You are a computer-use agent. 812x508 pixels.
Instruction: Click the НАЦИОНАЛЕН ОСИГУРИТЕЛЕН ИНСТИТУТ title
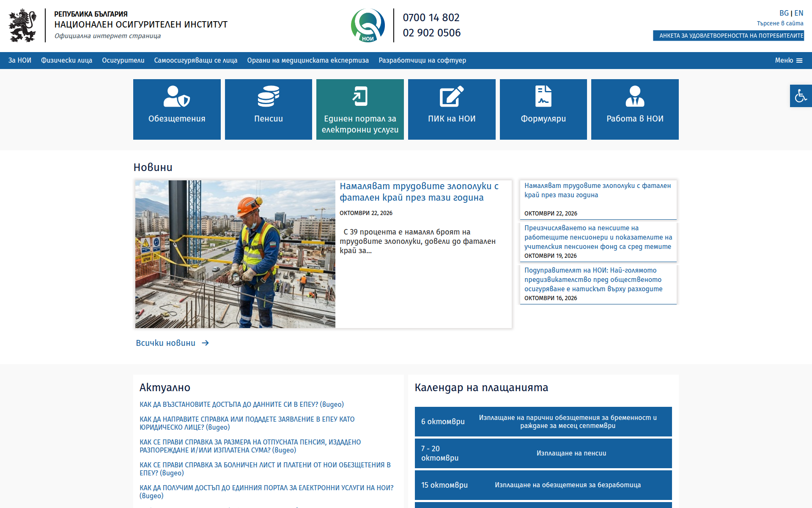pos(141,25)
